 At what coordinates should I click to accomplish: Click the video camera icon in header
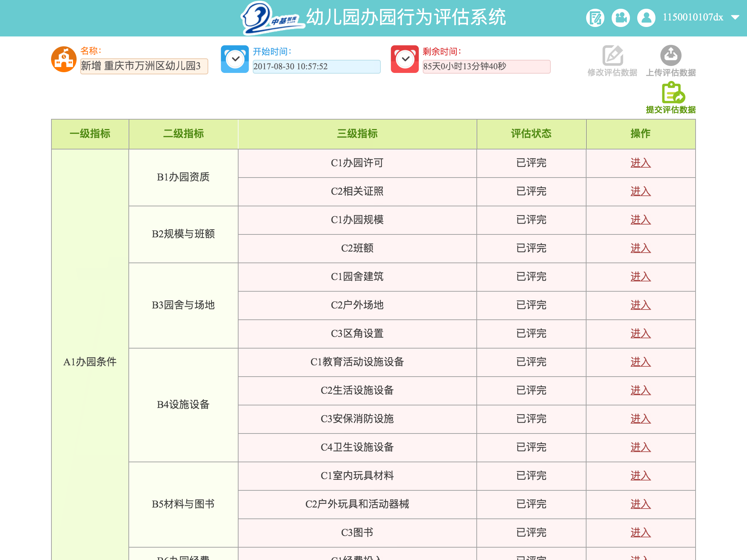coord(621,17)
